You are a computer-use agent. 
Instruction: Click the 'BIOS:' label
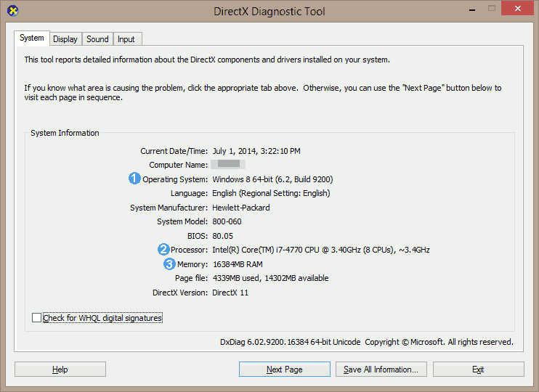point(198,236)
